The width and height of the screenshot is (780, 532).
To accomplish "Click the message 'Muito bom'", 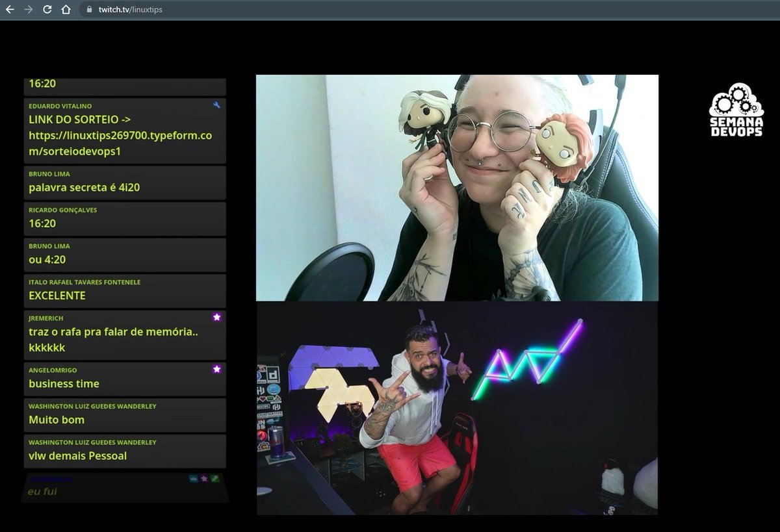I will click(x=57, y=420).
